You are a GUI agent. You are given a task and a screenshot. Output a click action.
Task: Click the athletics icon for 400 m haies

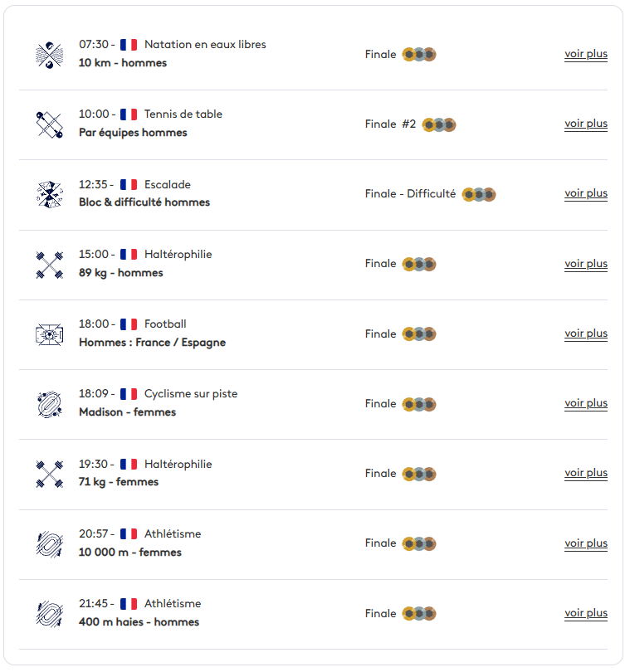click(50, 614)
